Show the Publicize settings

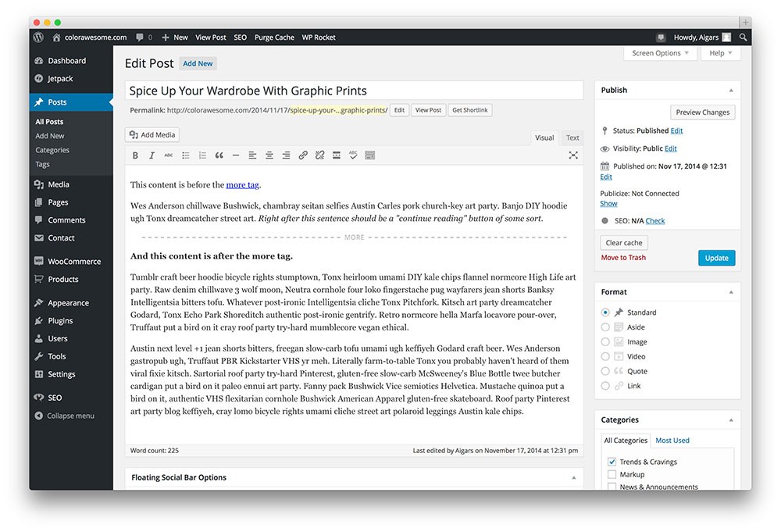[x=608, y=204]
